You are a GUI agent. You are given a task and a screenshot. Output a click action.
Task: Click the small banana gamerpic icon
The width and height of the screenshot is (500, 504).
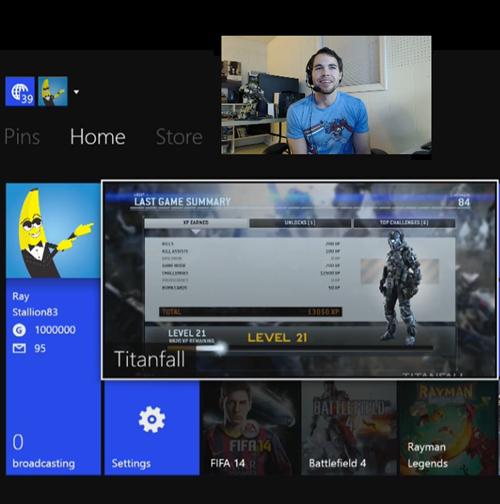click(53, 92)
